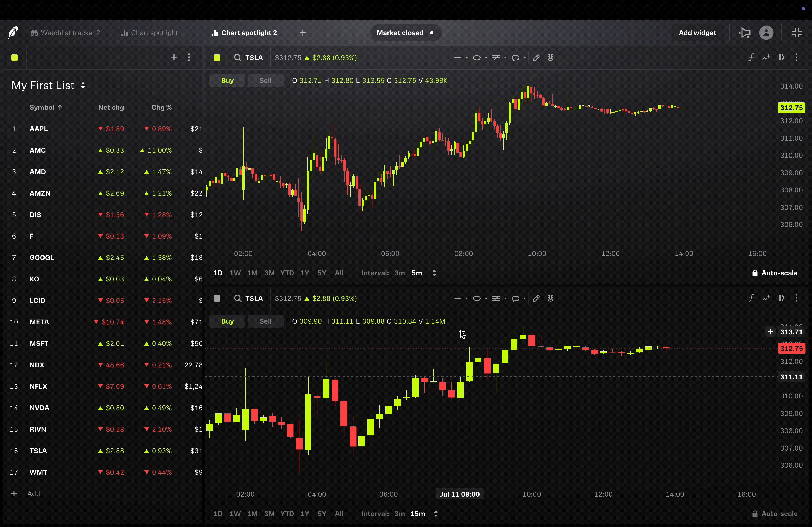Toggle Auto-scale on the bottom chart
812x527 pixels.
[774, 514]
